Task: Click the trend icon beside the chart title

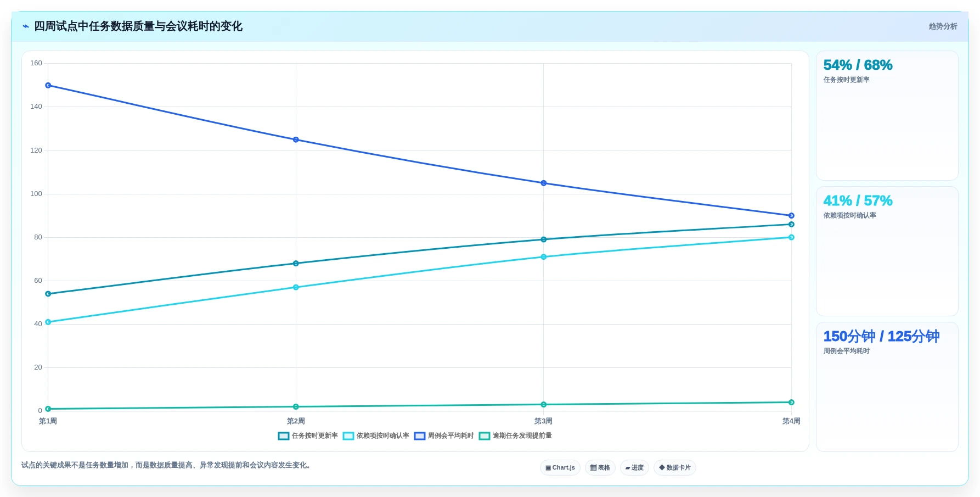Action: point(26,26)
